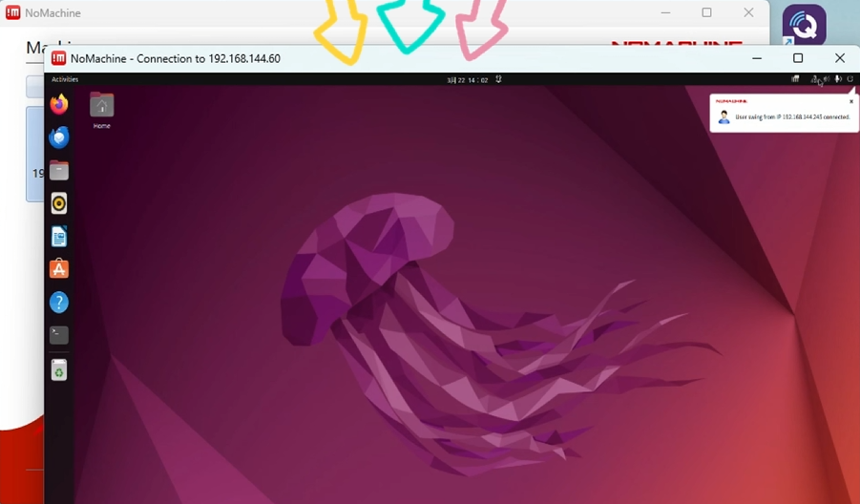860x504 pixels.
Task: Click the 'Connection to 192.168.144.60' title text
Action: [x=208, y=58]
